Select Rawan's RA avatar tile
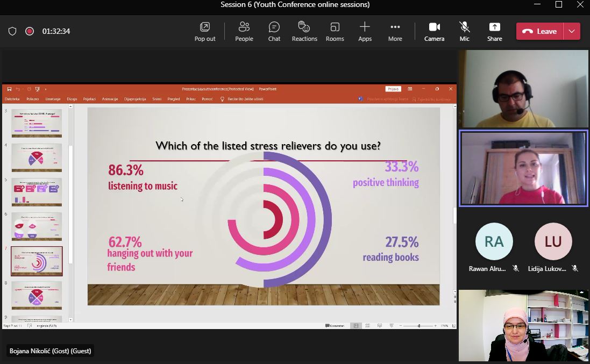The height and width of the screenshot is (364, 590). point(494,242)
